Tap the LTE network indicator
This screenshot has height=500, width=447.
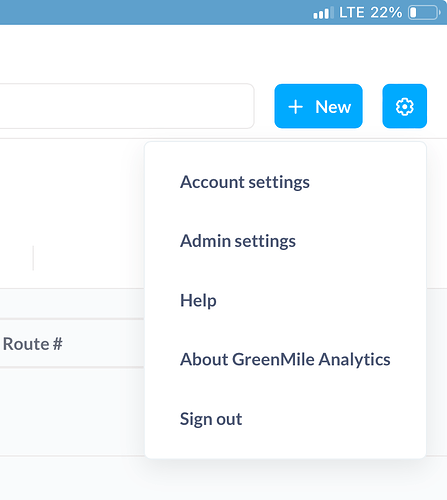tap(351, 13)
